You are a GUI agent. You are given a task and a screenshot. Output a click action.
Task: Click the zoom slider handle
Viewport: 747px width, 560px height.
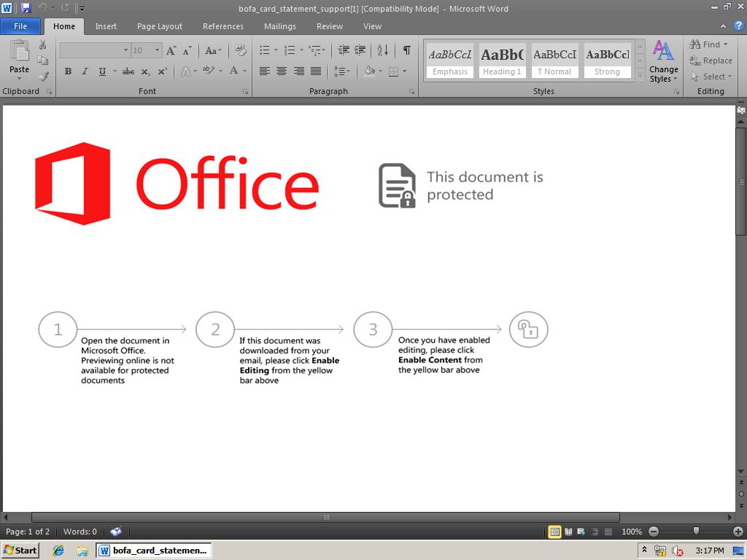tap(696, 531)
